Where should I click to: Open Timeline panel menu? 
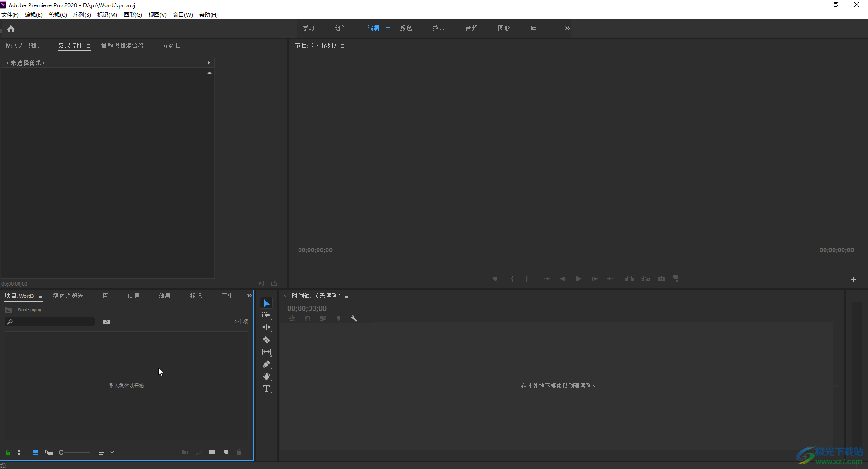(x=347, y=296)
